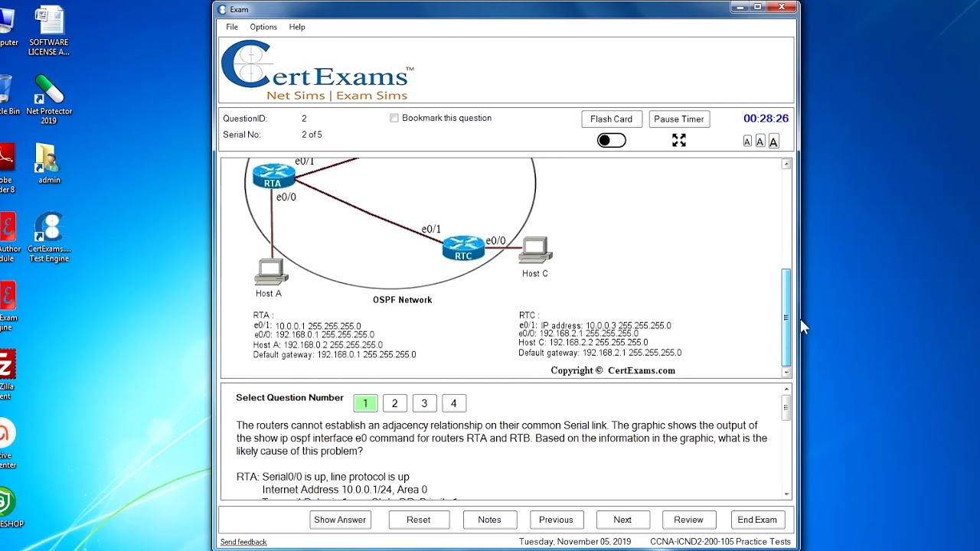Click the Review button
Viewport: 980px width, 551px height.
pyautogui.click(x=688, y=520)
